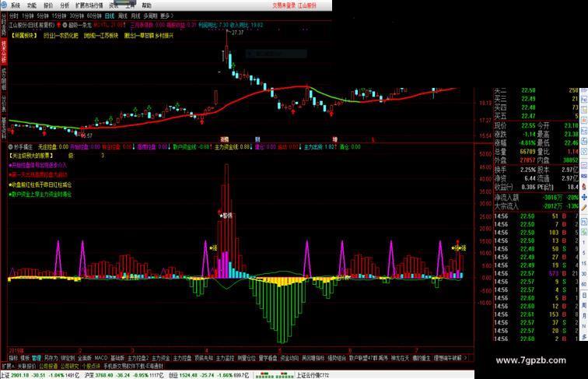This screenshot has height=379, width=588.
Task: Select the 日线 daily period
Action: pyautogui.click(x=109, y=16)
